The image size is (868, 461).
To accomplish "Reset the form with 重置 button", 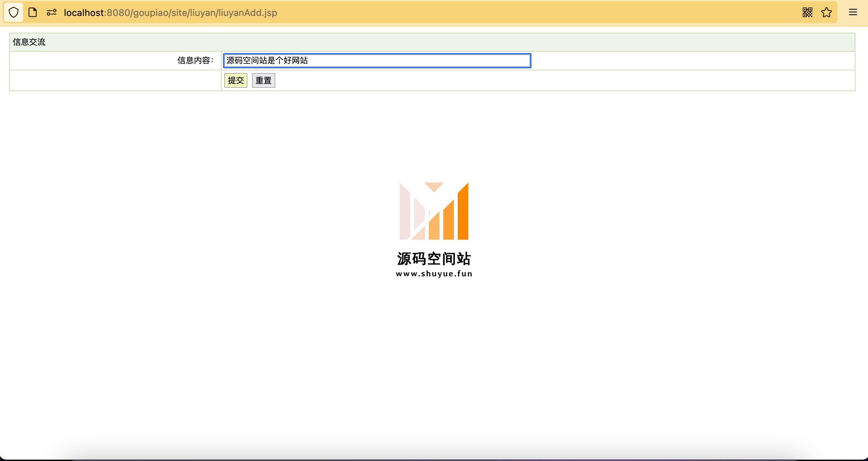I will point(264,81).
